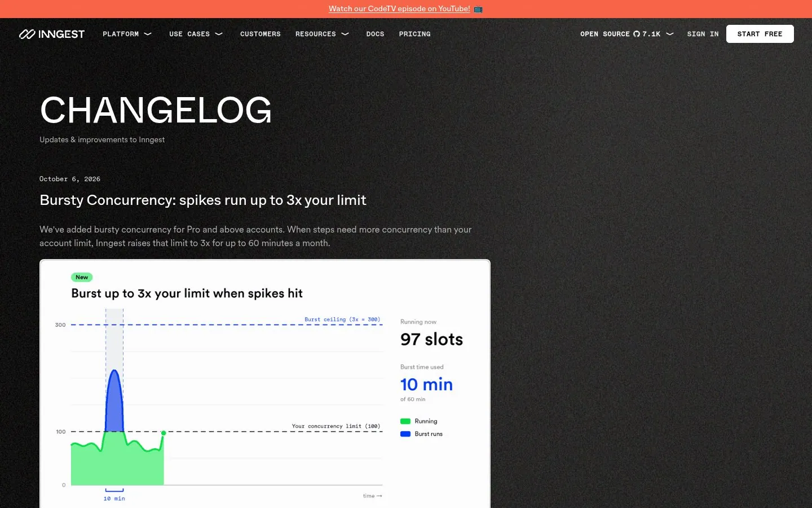Image resolution: width=812 pixels, height=508 pixels.
Task: Click the Updates & improvements to Inngest subtitle
Action: [102, 139]
